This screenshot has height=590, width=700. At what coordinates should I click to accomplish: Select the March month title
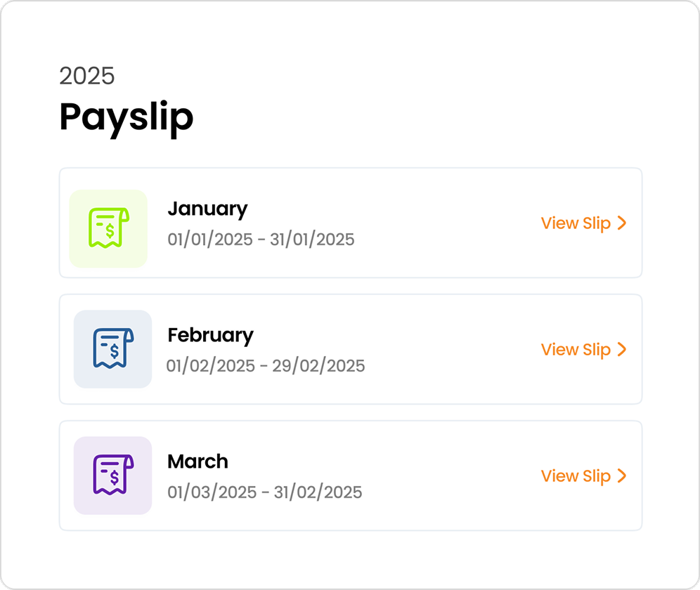click(x=197, y=461)
